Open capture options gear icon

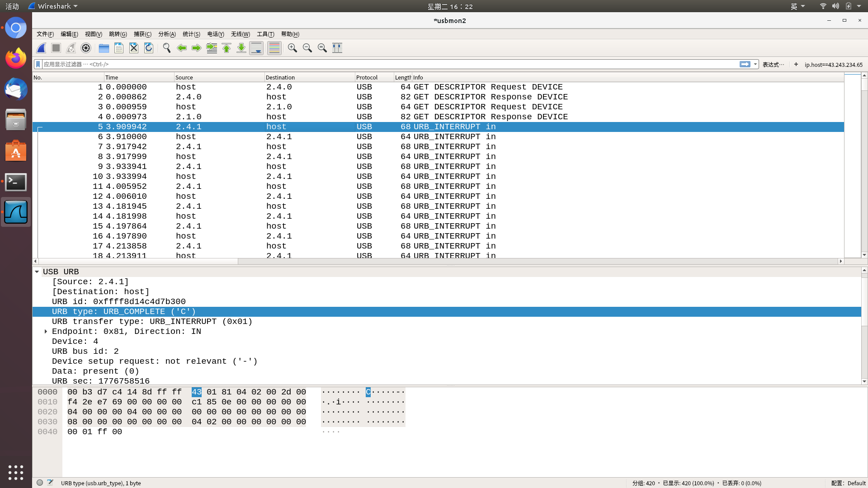(86, 48)
